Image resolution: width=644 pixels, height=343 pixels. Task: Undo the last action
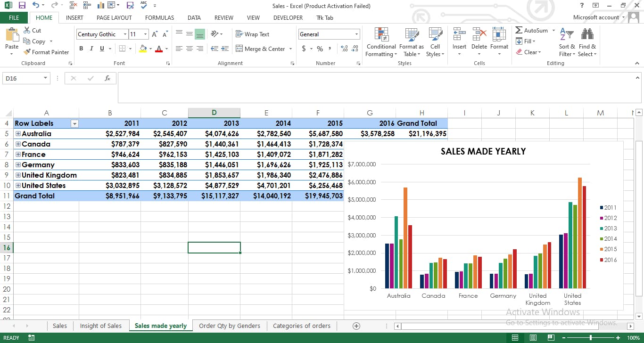36,6
